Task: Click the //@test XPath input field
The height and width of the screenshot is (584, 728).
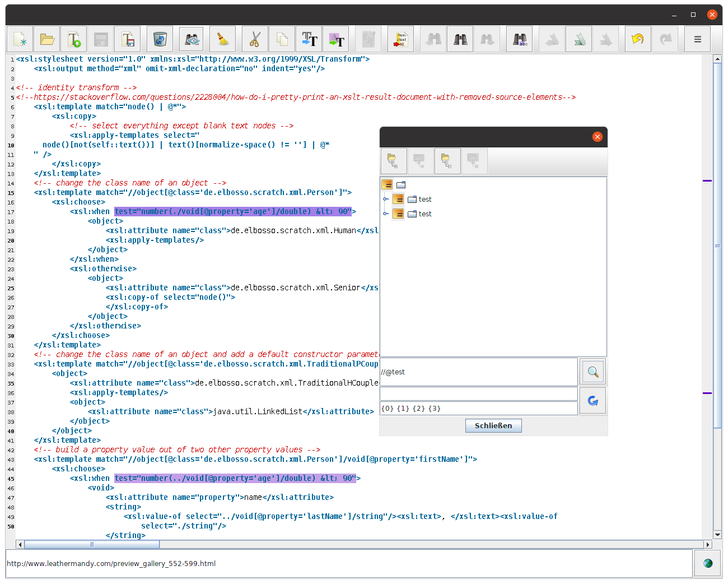Action: pos(479,372)
